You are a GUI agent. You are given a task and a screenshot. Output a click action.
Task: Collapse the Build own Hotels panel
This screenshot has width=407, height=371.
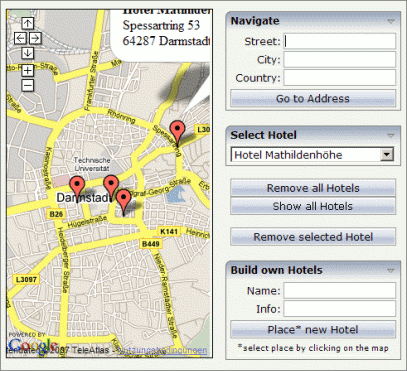click(x=391, y=270)
